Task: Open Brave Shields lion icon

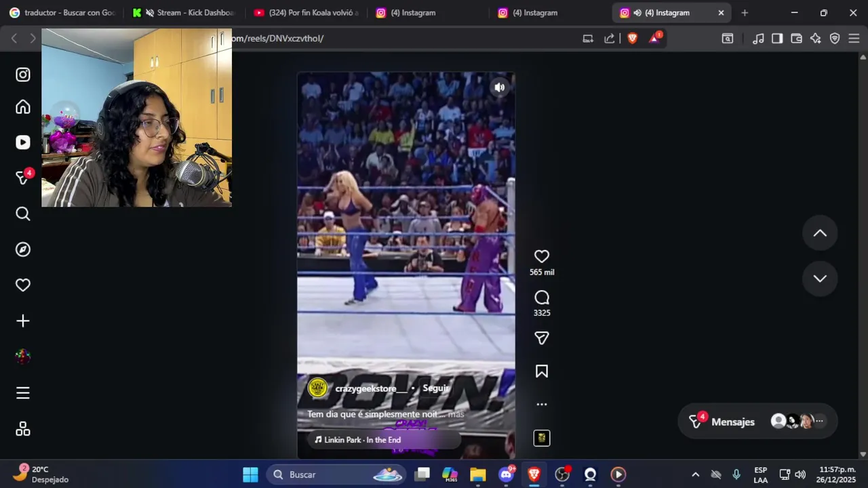Action: pos(633,39)
